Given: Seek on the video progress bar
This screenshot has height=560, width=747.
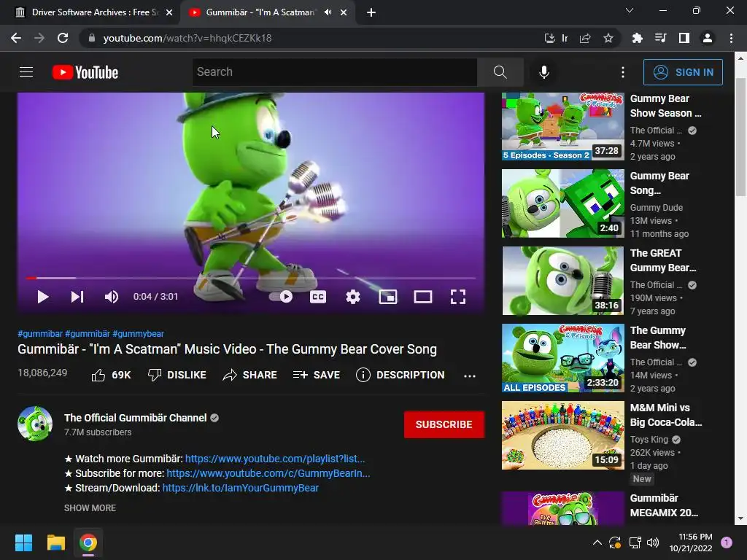Looking at the screenshot, I should 251,278.
